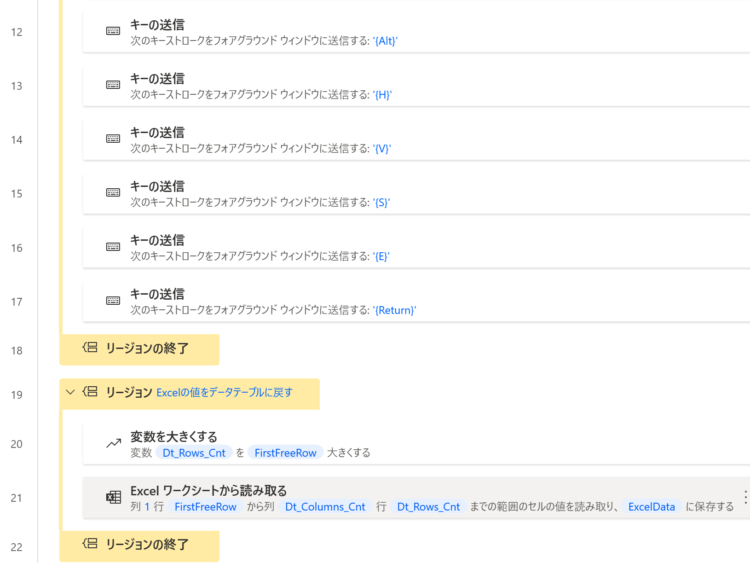Click keyboard icon of the '{S}' send-keys action
The height and width of the screenshot is (563, 750).
(113, 192)
